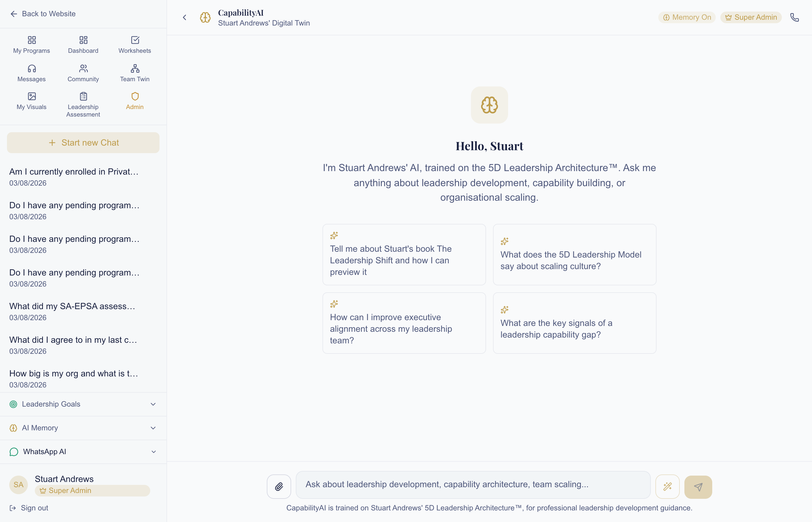The image size is (812, 522).
Task: Click the Super Admin badge in header
Action: point(751,17)
